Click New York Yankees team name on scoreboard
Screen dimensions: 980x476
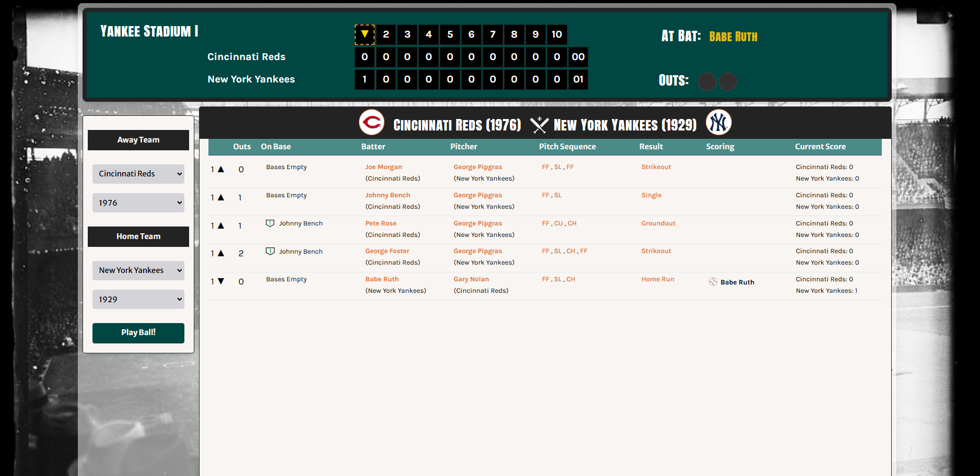(251, 79)
